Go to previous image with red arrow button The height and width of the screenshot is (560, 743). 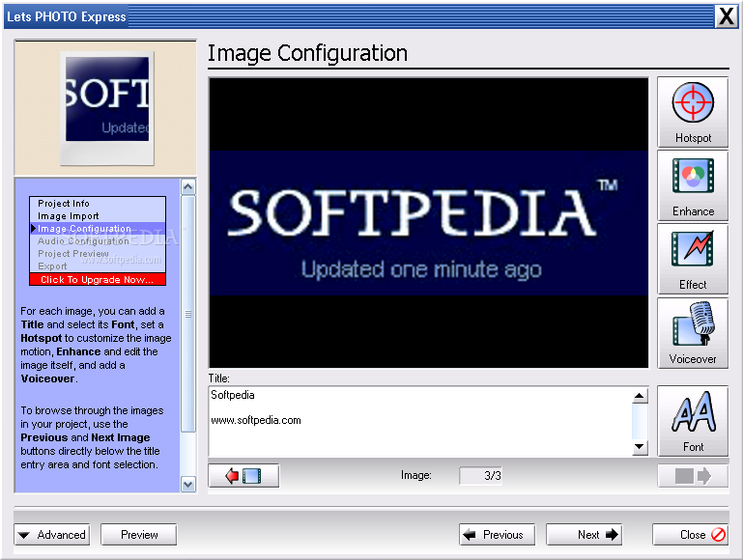[x=243, y=476]
